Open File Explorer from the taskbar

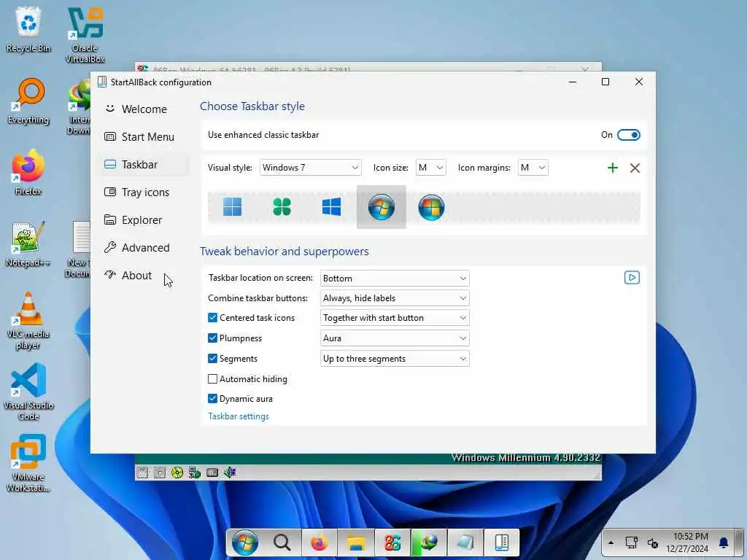(355, 542)
